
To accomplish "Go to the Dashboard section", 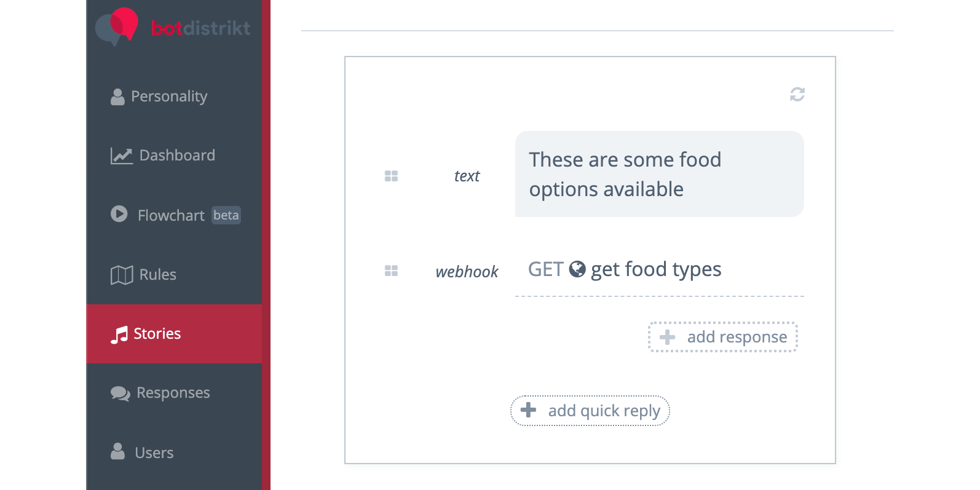I will pos(176,156).
